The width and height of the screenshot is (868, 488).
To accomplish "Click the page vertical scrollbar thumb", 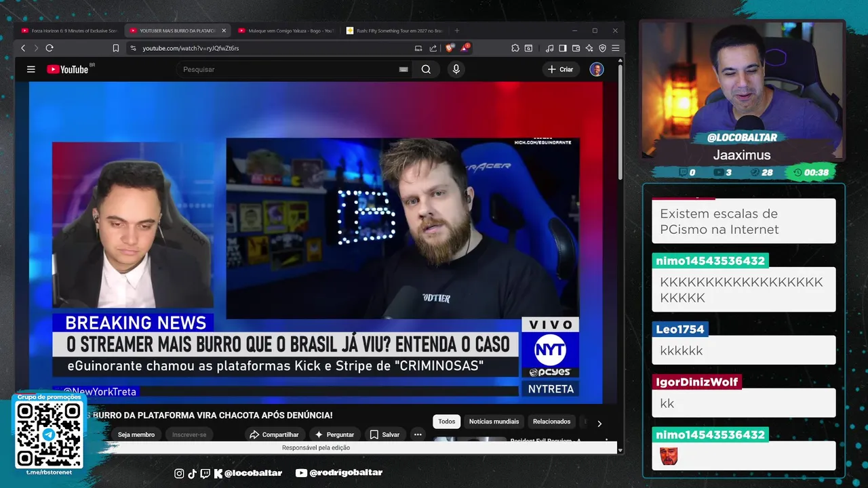I will [x=620, y=122].
